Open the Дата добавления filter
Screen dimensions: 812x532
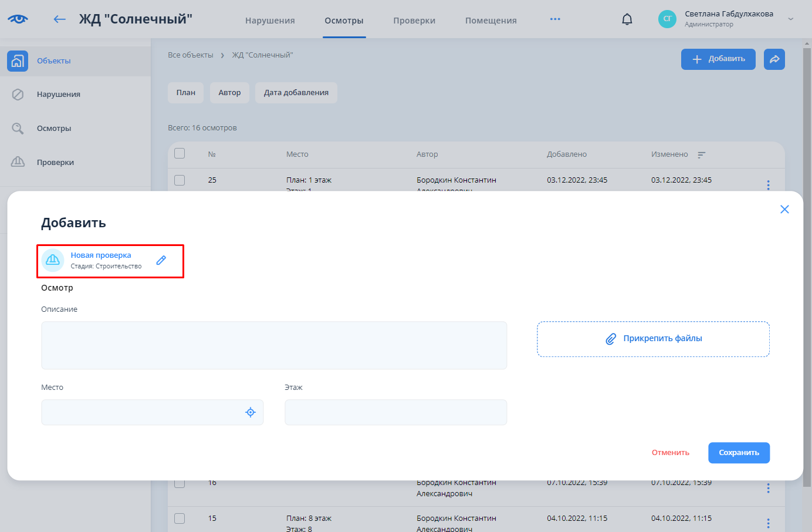(296, 93)
